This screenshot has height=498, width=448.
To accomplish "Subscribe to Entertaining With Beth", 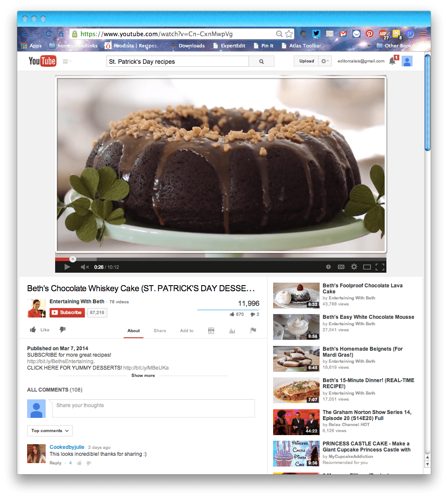I will coord(67,312).
